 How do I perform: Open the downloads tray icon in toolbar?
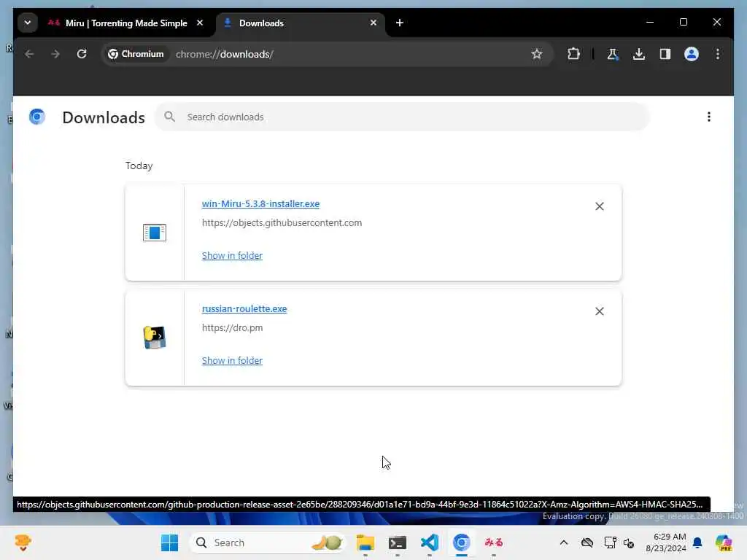(x=639, y=54)
